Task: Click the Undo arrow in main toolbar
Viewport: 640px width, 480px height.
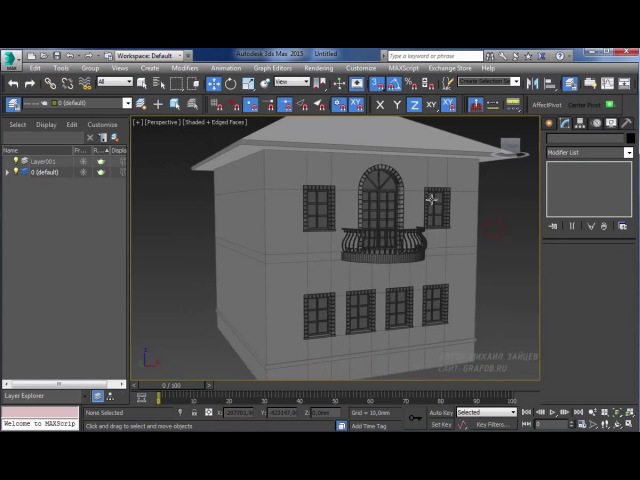Action: tap(13, 84)
